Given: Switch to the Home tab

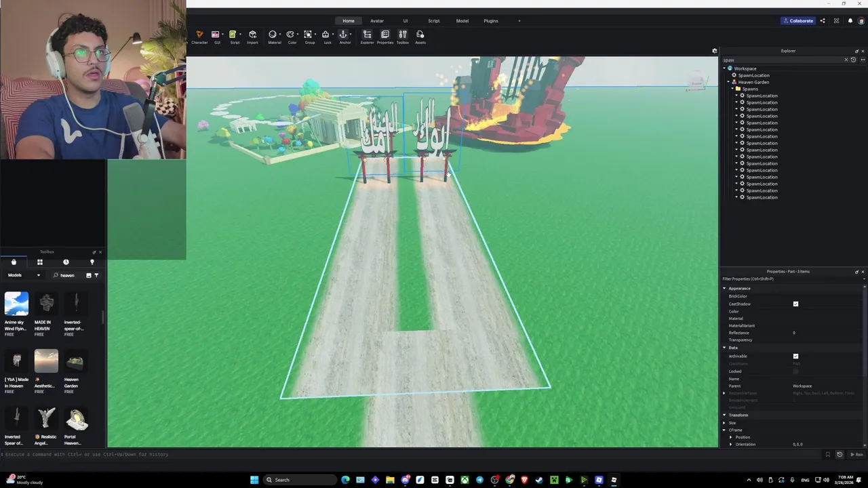Looking at the screenshot, I should (348, 21).
